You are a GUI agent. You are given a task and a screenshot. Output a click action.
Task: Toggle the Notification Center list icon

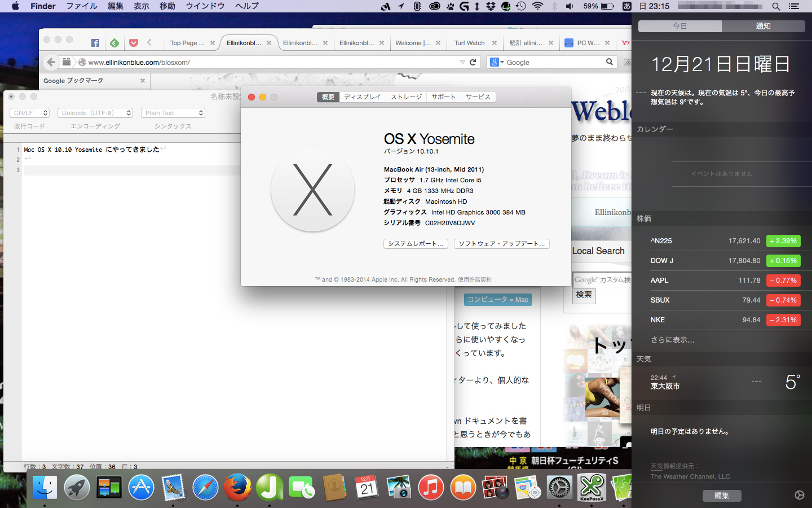794,6
